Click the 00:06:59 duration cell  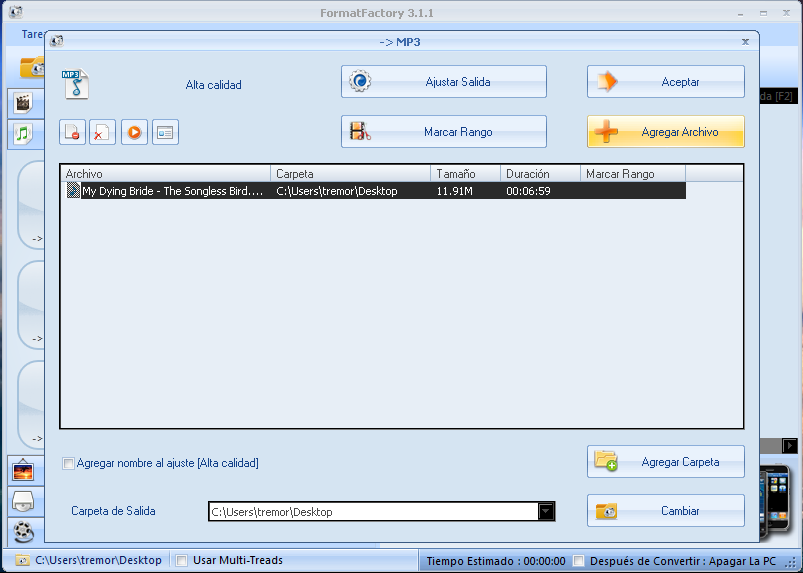[x=528, y=191]
